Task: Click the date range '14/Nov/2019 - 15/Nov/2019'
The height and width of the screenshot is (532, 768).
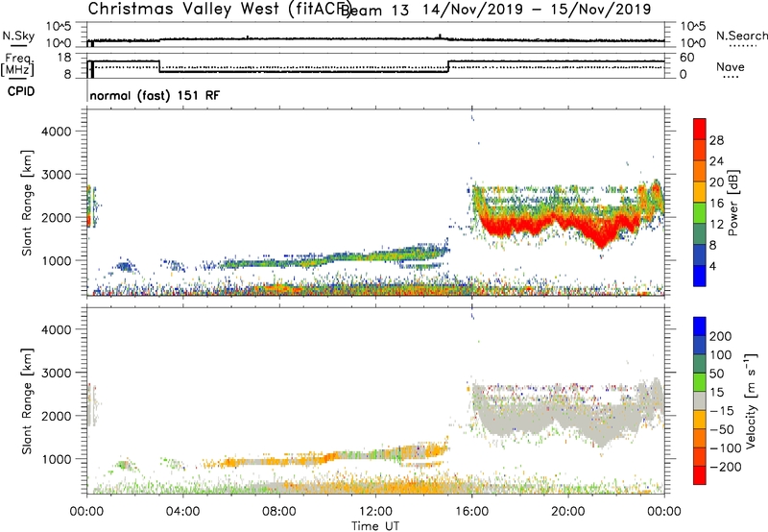Action: [x=537, y=10]
